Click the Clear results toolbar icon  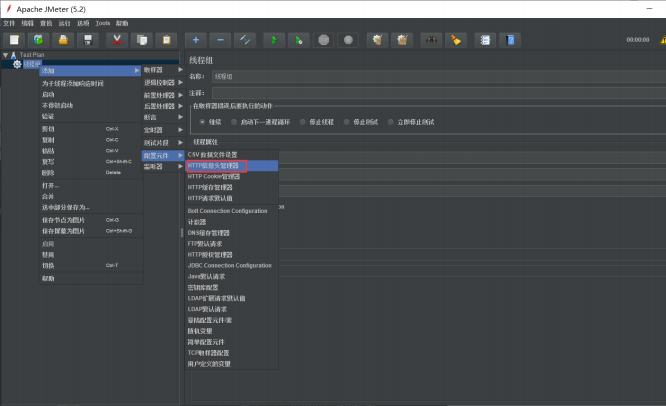coord(377,40)
